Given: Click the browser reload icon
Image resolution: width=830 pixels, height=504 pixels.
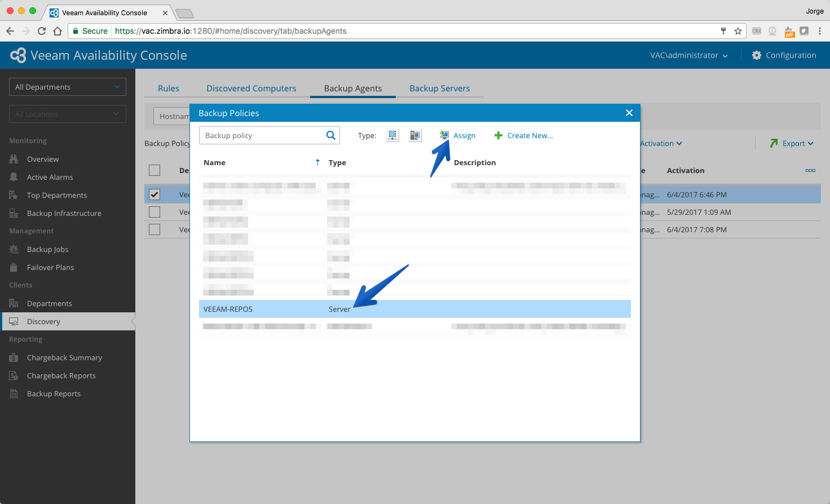Looking at the screenshot, I should point(42,31).
